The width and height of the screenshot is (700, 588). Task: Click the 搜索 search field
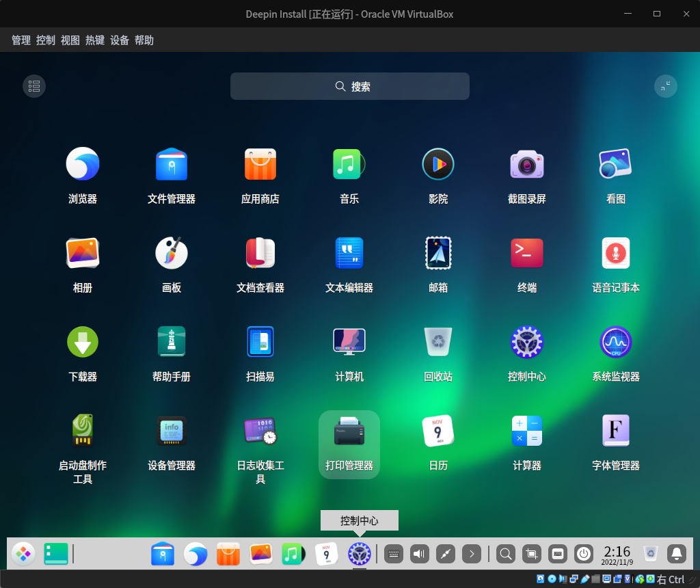coord(350,86)
